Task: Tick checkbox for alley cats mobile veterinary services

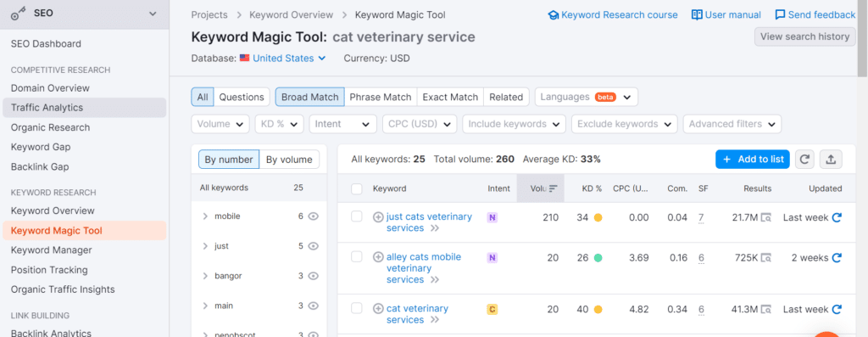Action: tap(357, 256)
